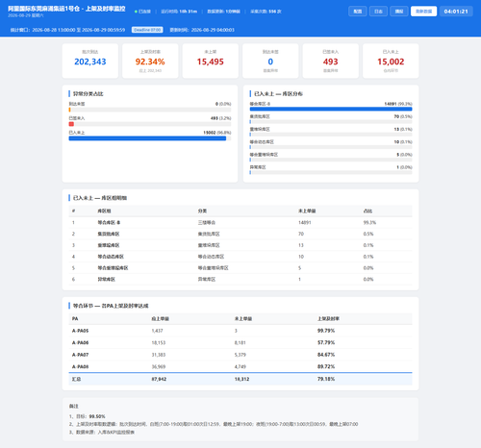Click the orange 92.34% rate value
Viewport: 481px width, 448px height.
[x=150, y=62]
